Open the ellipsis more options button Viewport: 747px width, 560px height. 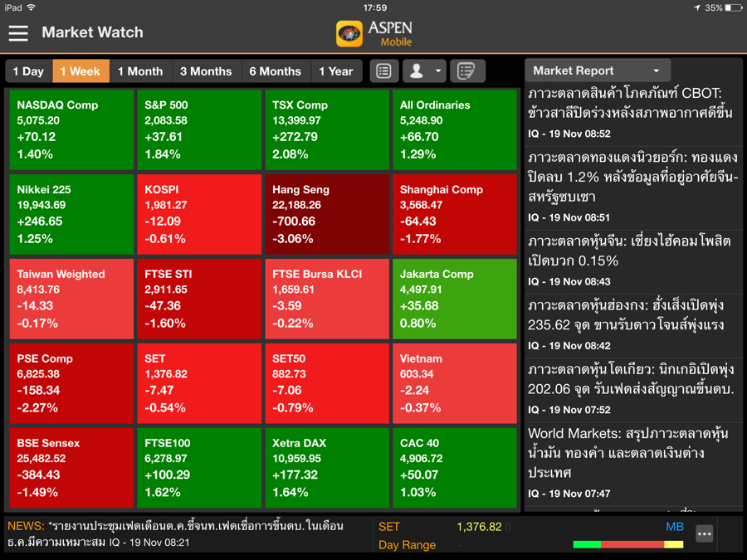[704, 533]
